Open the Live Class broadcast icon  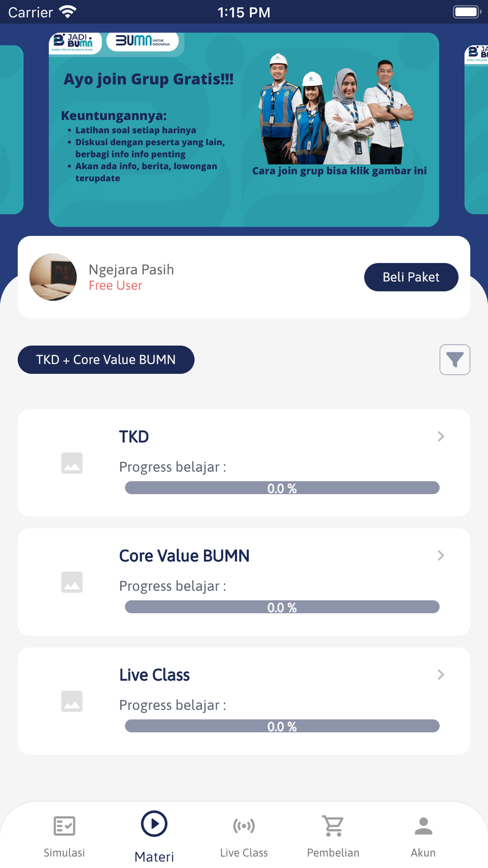244,826
